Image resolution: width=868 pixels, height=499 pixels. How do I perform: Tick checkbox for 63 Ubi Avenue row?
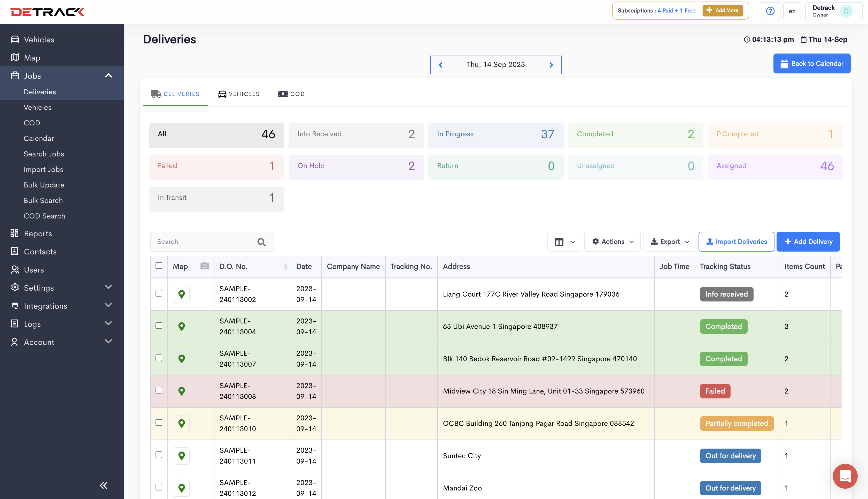[159, 326]
